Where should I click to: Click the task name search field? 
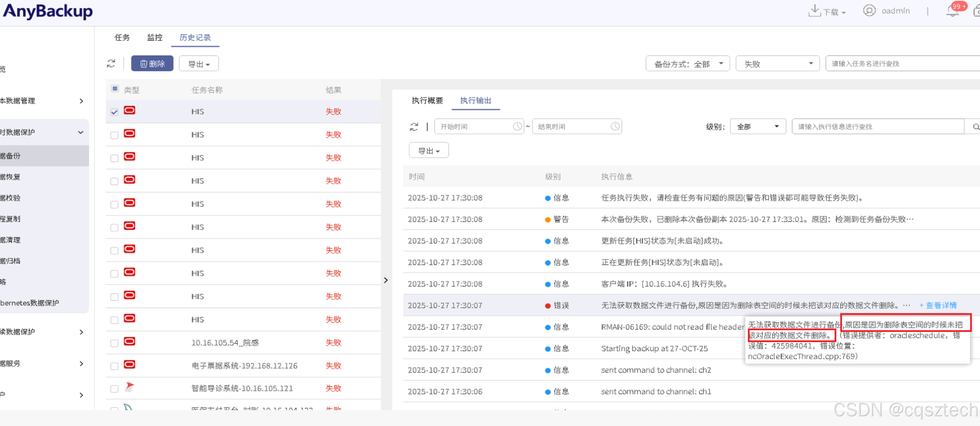[x=902, y=64]
